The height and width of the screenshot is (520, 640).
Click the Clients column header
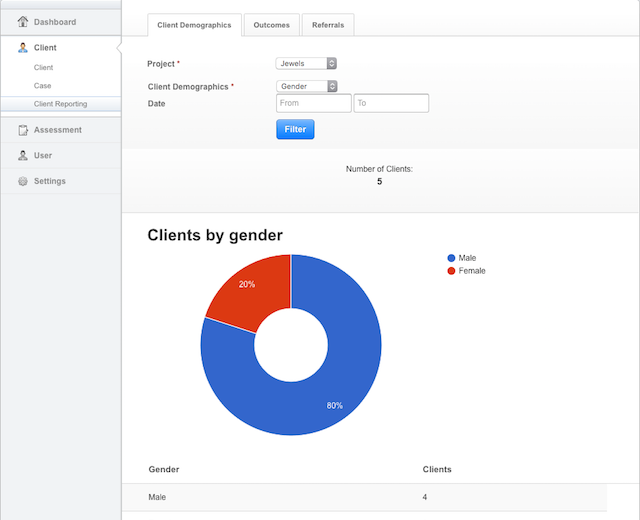point(437,469)
